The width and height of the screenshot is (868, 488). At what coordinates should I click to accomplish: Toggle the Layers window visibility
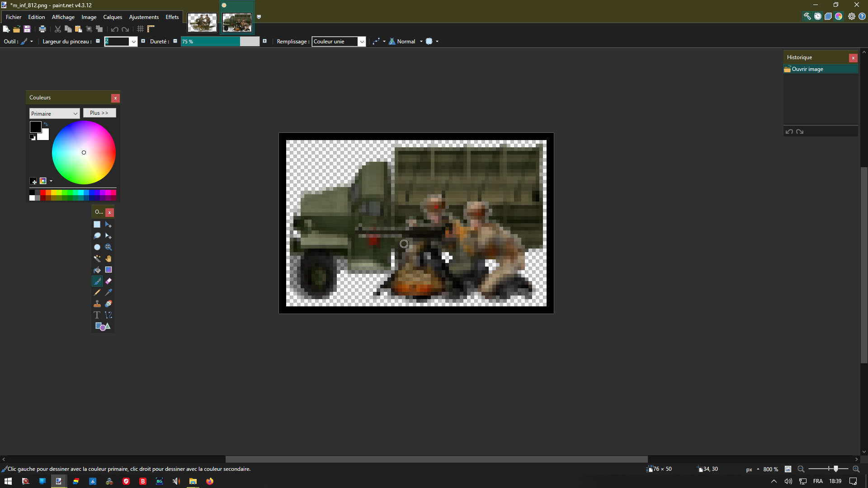click(x=828, y=16)
